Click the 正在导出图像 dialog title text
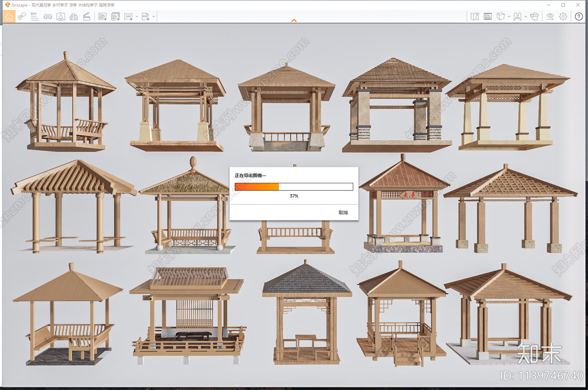 [x=250, y=176]
